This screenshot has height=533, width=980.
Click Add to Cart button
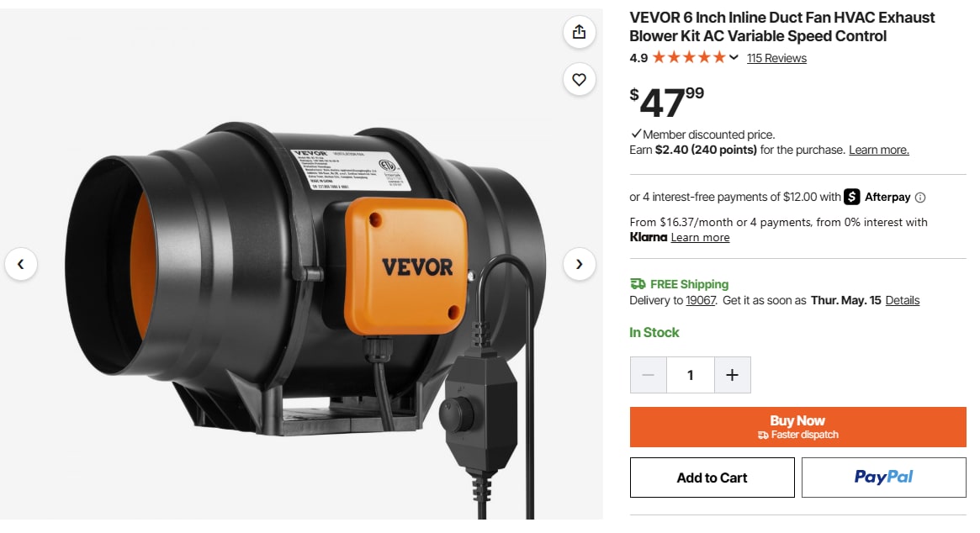(712, 478)
